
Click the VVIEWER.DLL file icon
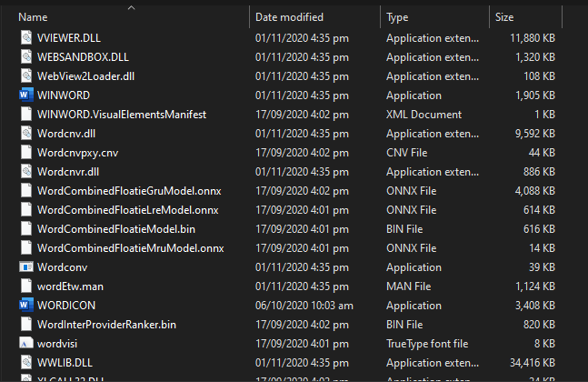[x=26, y=38]
